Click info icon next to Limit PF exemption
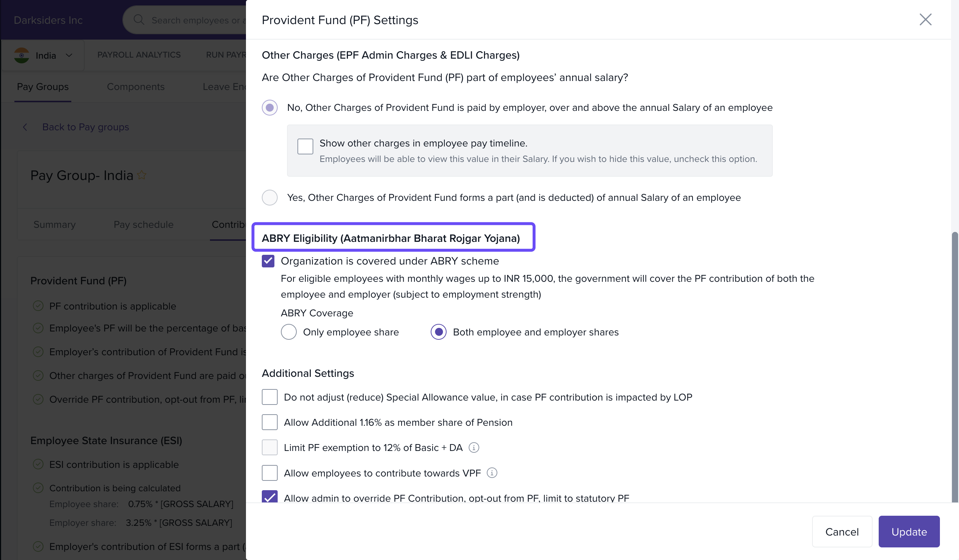 pyautogui.click(x=474, y=447)
